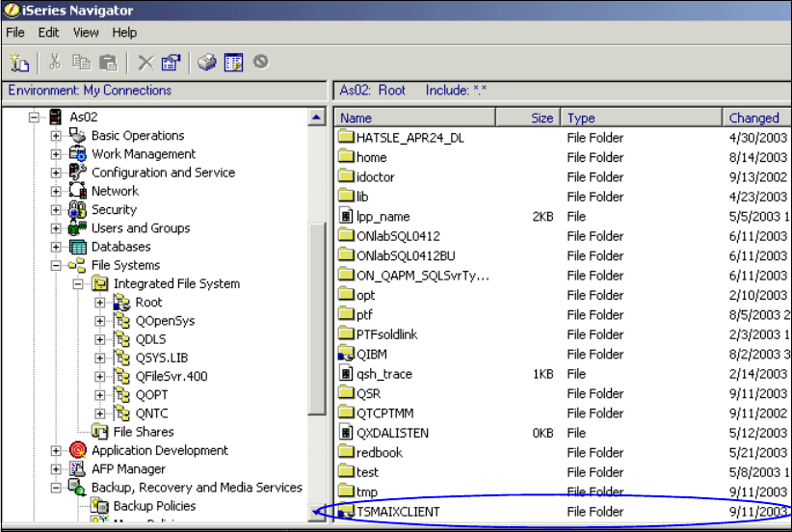The image size is (792, 532).
Task: Select the QDLS tree item
Action: pos(150,339)
